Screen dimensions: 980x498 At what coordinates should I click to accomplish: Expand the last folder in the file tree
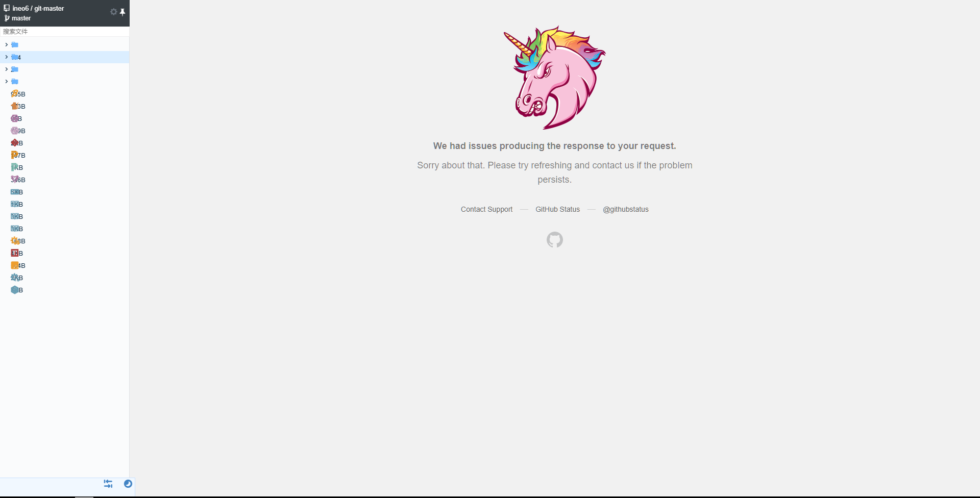pyautogui.click(x=6, y=81)
